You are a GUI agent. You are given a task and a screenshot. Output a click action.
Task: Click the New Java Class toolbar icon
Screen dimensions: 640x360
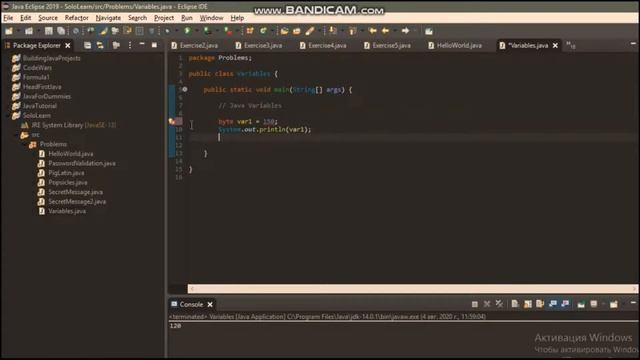tap(263, 31)
